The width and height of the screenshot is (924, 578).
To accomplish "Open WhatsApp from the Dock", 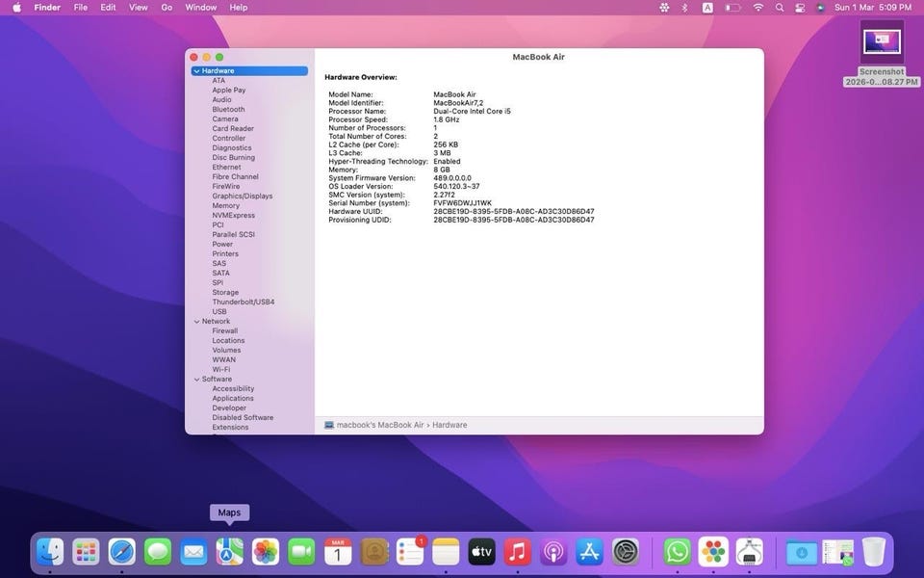I will (x=678, y=552).
